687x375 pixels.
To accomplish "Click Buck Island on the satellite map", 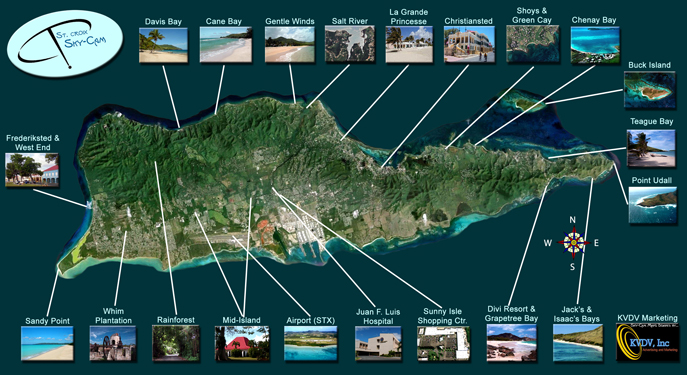I will tap(524, 103).
